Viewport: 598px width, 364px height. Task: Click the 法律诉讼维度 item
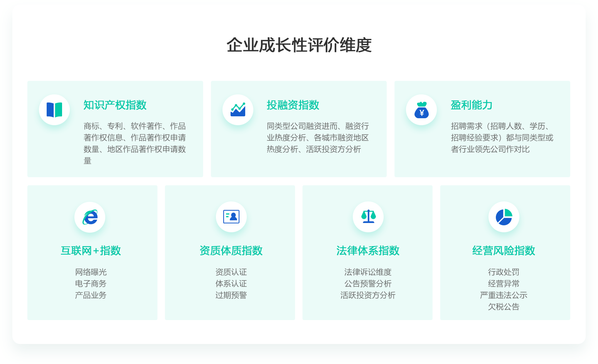(x=368, y=272)
